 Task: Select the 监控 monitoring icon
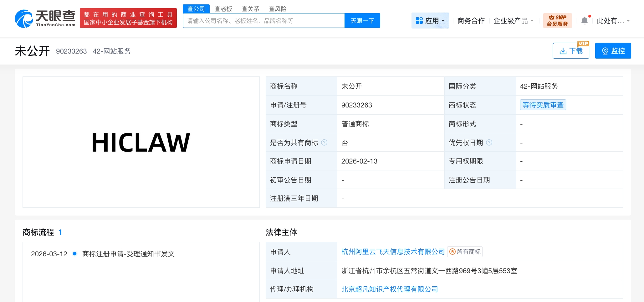pyautogui.click(x=605, y=50)
